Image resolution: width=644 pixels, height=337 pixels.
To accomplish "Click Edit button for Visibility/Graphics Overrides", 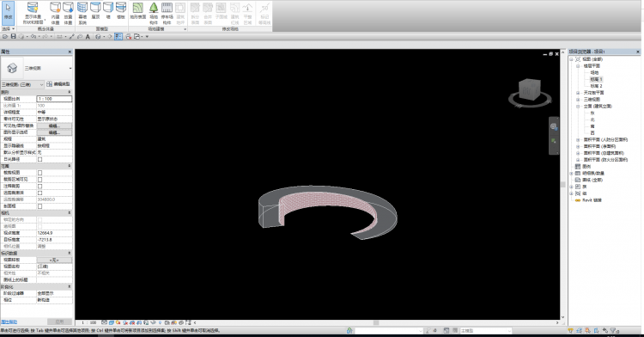I will point(54,126).
